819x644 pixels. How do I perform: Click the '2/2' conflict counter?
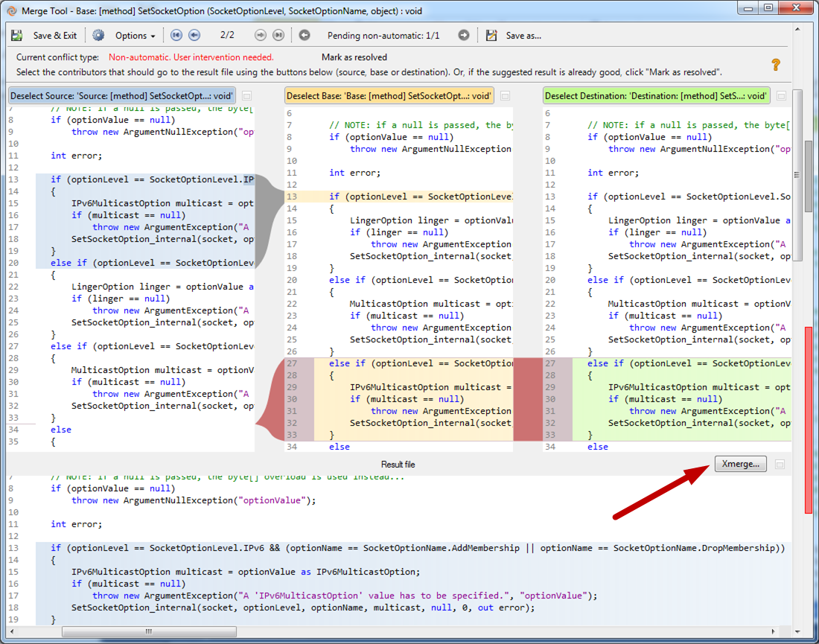[x=227, y=35]
